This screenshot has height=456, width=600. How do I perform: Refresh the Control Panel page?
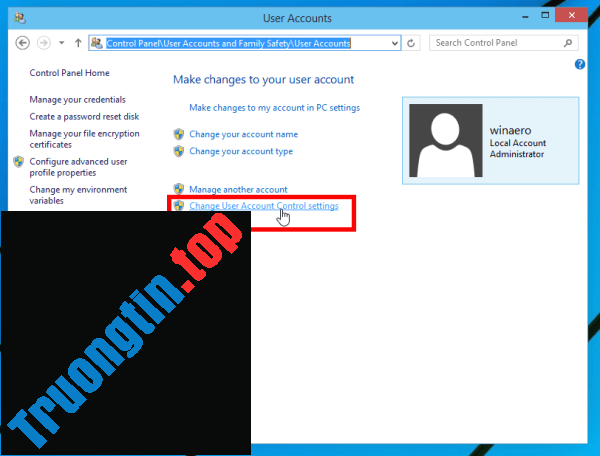coord(411,43)
